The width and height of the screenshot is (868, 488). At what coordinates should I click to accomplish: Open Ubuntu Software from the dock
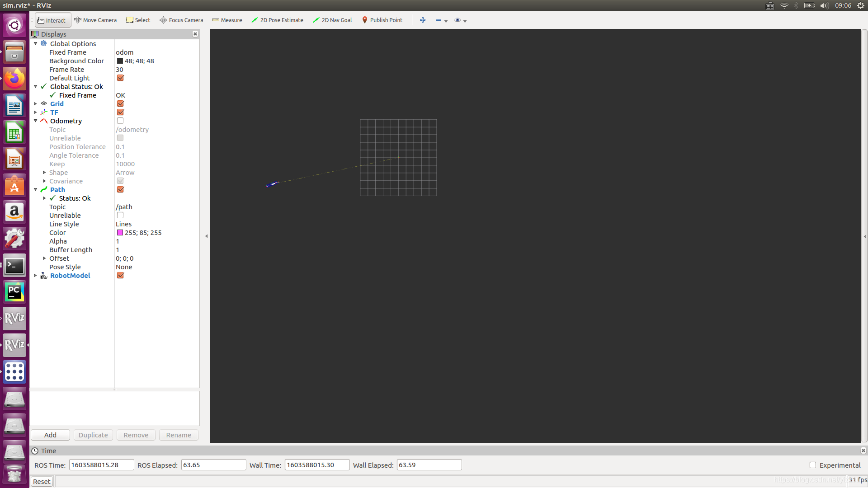tap(14, 185)
